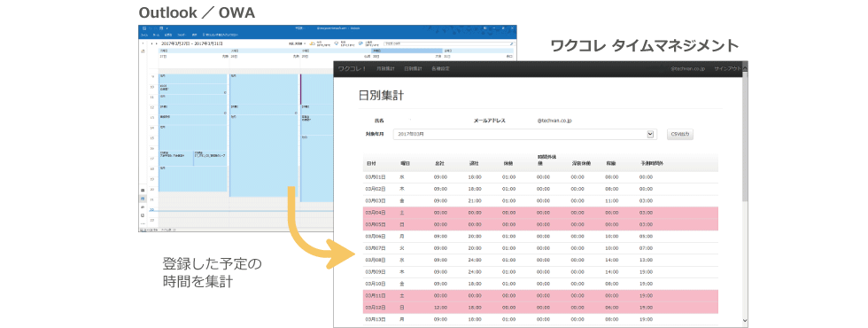
Task: Click the search magnifier icon in Outlook
Action: coord(512,43)
